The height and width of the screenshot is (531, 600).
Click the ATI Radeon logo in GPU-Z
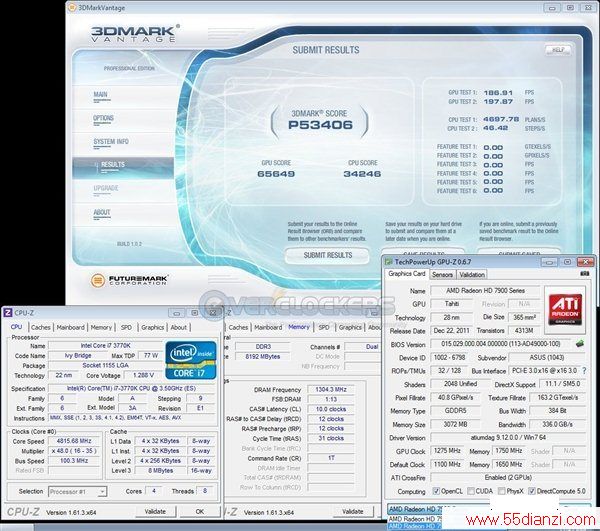(565, 309)
